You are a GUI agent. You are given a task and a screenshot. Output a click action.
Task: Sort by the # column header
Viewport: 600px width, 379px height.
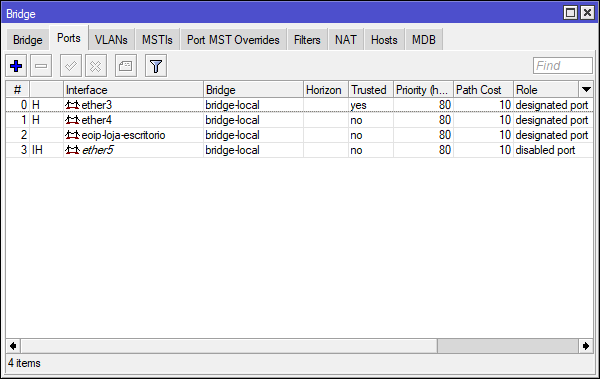(x=18, y=90)
